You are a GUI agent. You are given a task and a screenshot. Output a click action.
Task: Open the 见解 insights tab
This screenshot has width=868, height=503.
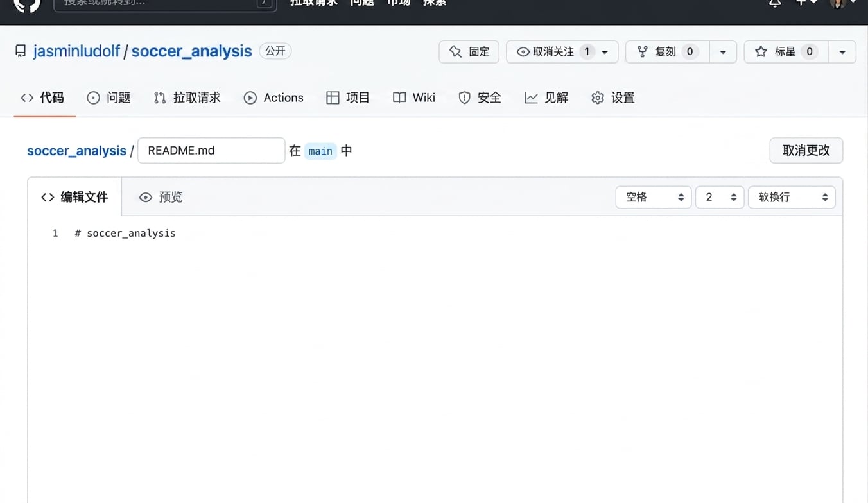pyautogui.click(x=546, y=98)
